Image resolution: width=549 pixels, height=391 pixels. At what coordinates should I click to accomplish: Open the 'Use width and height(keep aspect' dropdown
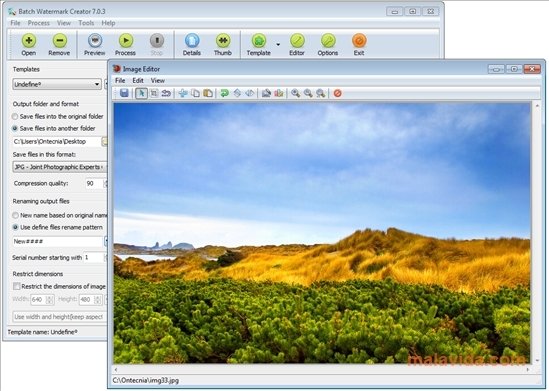[x=60, y=317]
